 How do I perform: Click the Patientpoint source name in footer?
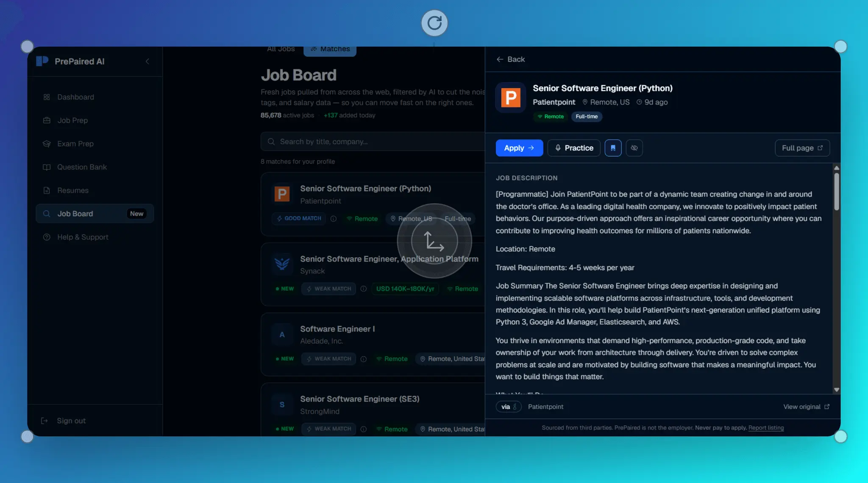pyautogui.click(x=545, y=407)
